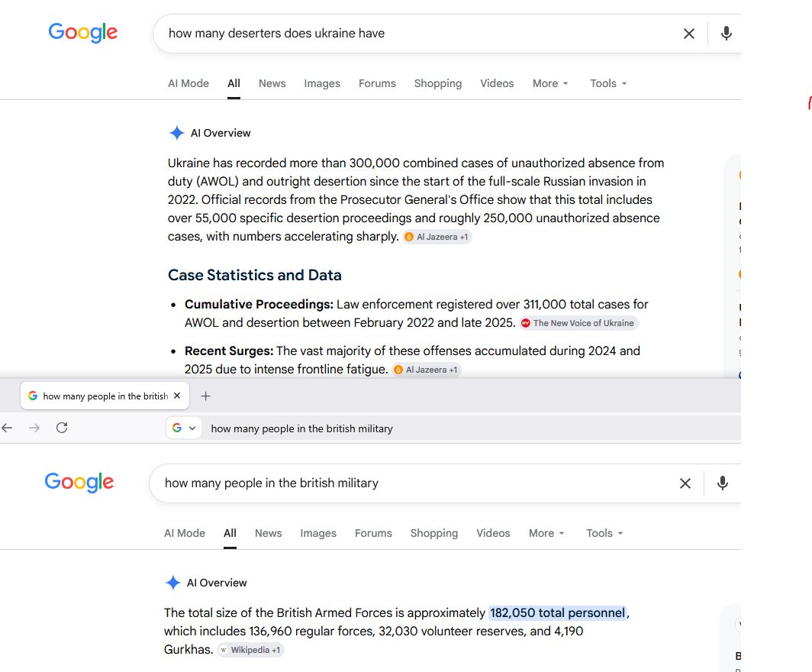Go back in browser history

pos(8,428)
